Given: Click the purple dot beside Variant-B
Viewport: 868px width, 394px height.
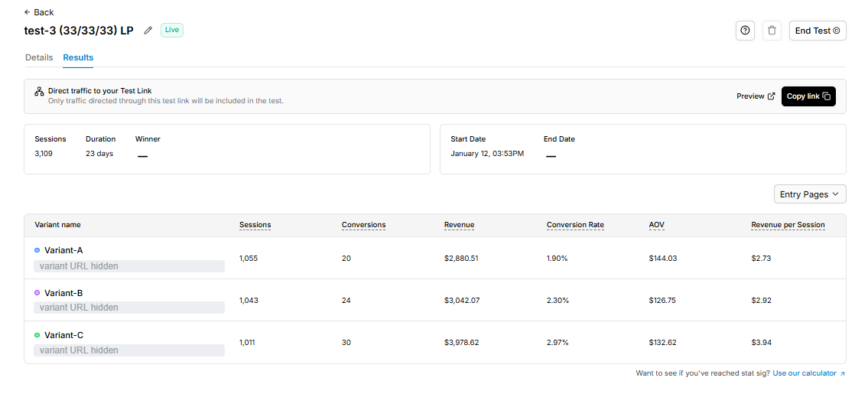Looking at the screenshot, I should coord(37,292).
